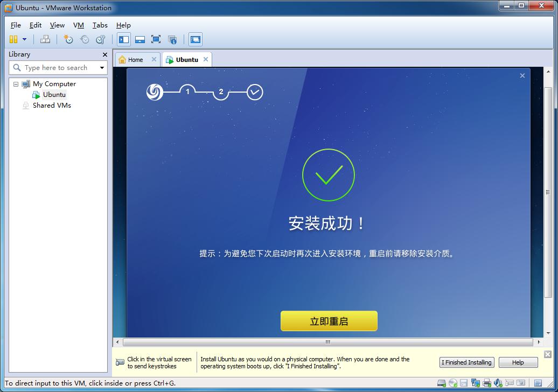
Task: Open the power options dropdown arrow
Action: [x=25, y=39]
